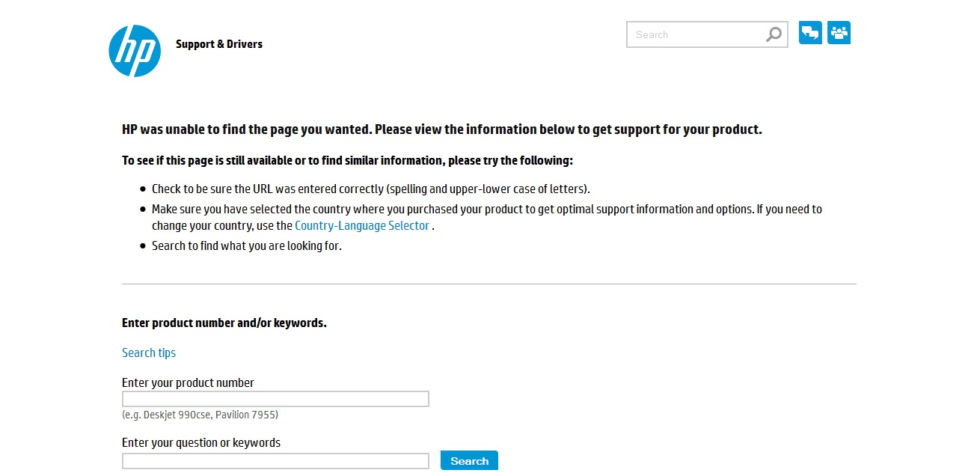
Task: Click the Support & Drivers header title
Action: (219, 44)
